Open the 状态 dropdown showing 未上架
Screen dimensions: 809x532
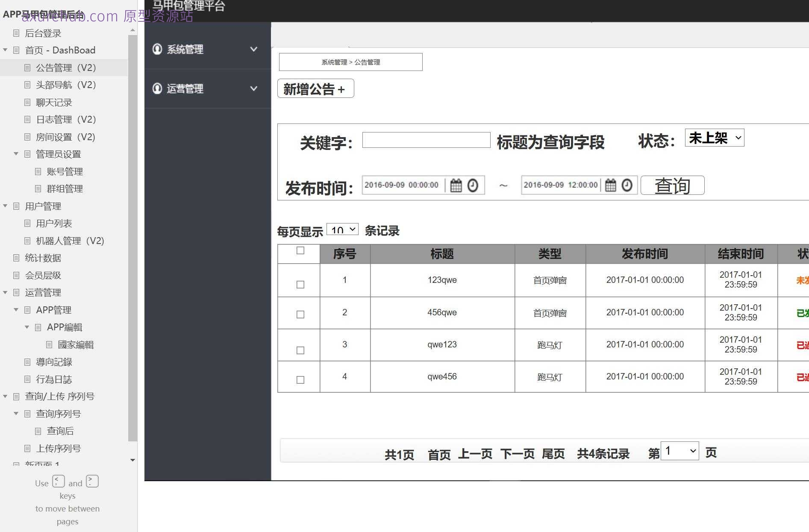tap(714, 138)
